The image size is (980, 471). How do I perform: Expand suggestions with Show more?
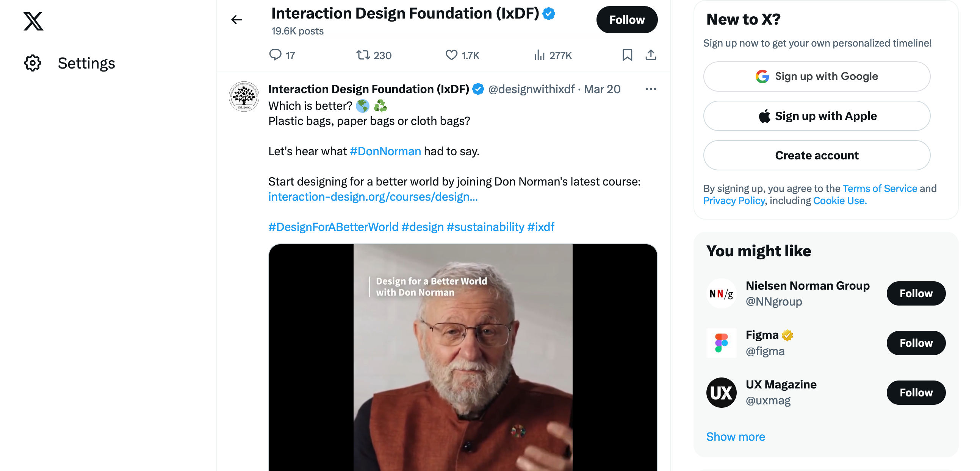[x=735, y=437]
